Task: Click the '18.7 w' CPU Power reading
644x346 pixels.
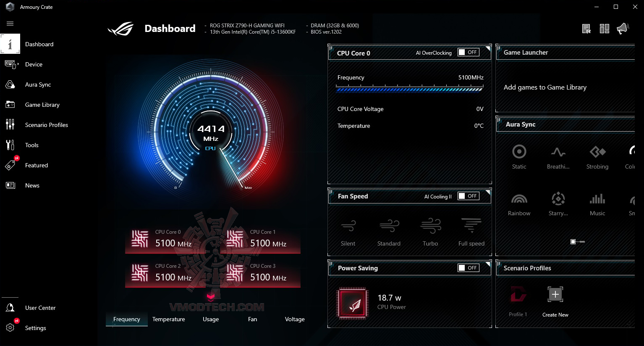Action: (389, 298)
